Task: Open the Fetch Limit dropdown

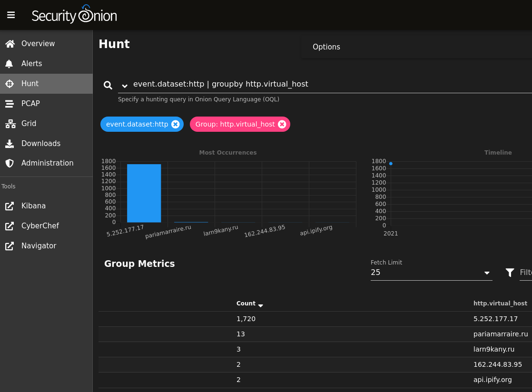Action: click(431, 273)
